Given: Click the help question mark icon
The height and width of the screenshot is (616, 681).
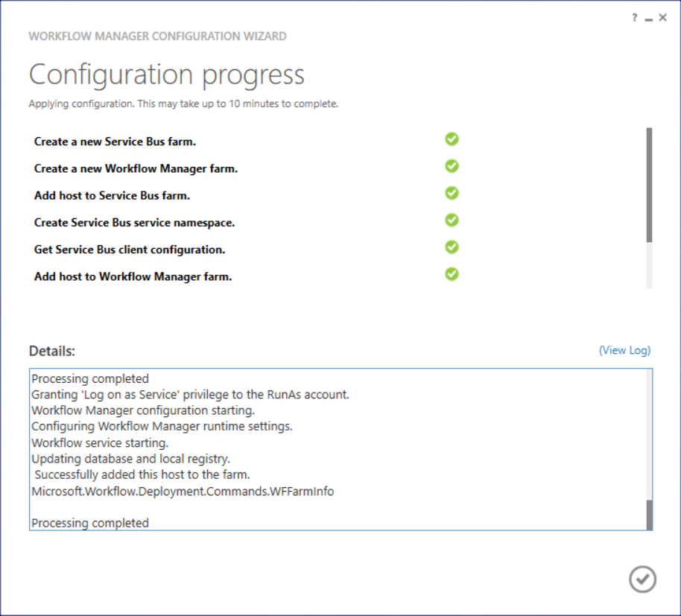Looking at the screenshot, I should click(x=635, y=18).
